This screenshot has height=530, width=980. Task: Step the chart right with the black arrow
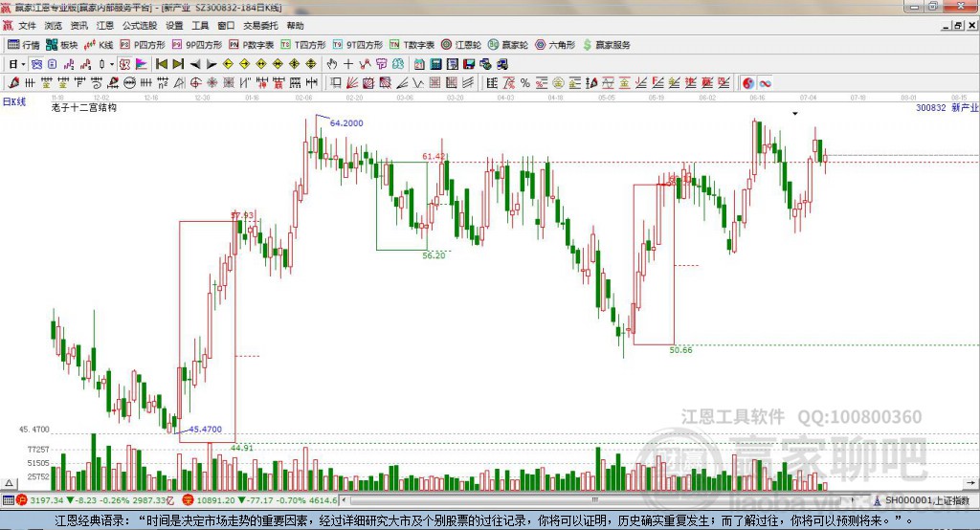(x=212, y=64)
